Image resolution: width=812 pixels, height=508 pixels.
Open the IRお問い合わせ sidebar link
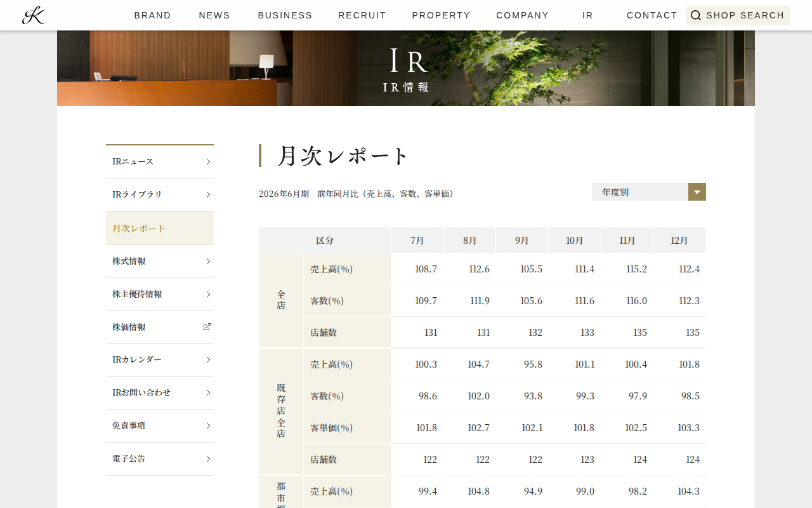pyautogui.click(x=160, y=392)
